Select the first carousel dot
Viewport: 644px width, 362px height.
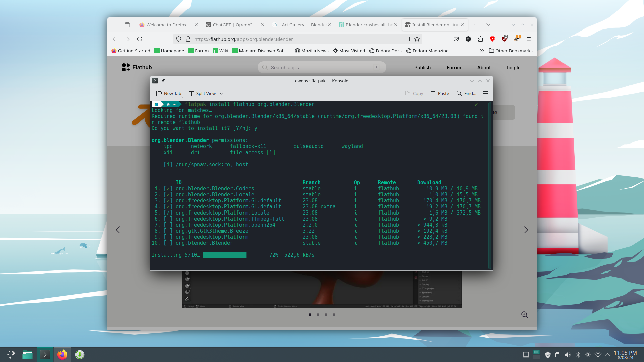310,315
